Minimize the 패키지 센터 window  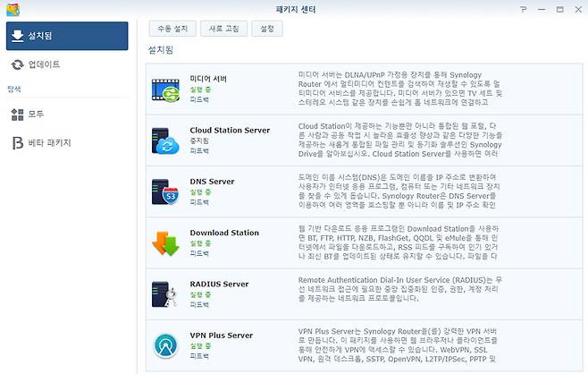[x=542, y=9]
